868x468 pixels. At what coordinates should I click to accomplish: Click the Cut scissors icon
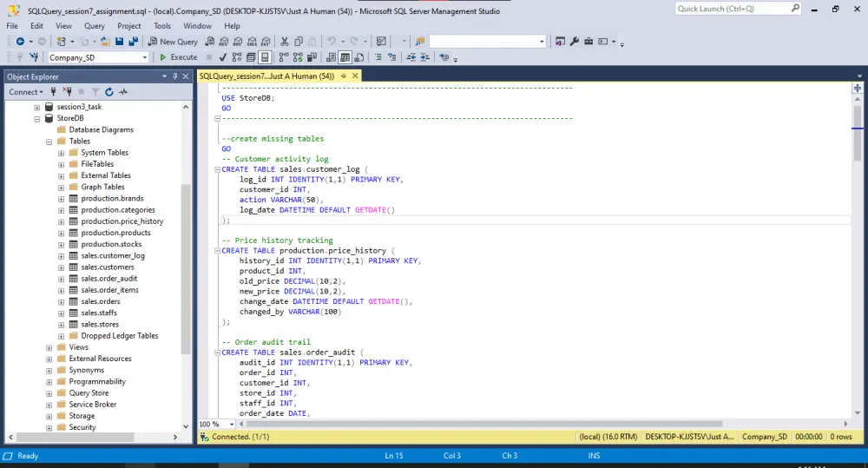pyautogui.click(x=285, y=42)
